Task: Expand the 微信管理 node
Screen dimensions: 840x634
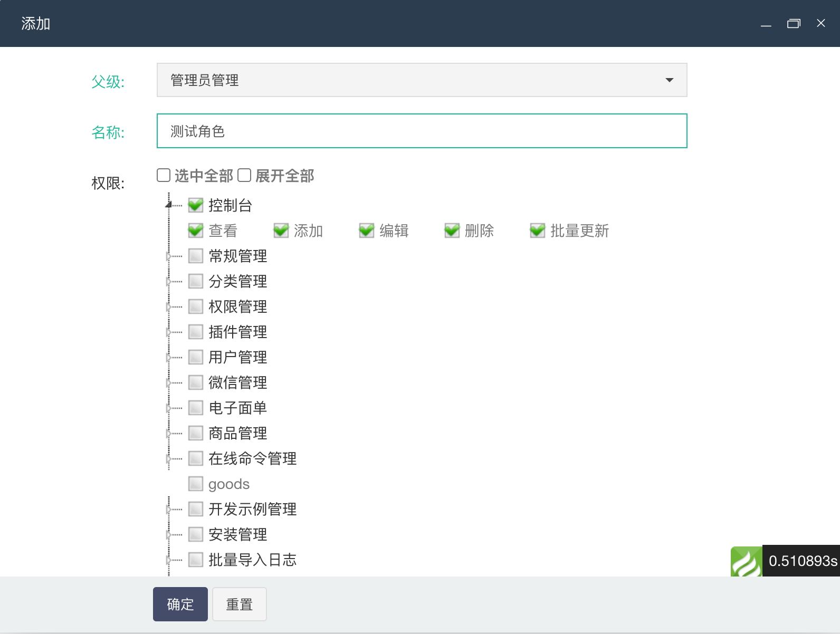Action: [x=168, y=383]
